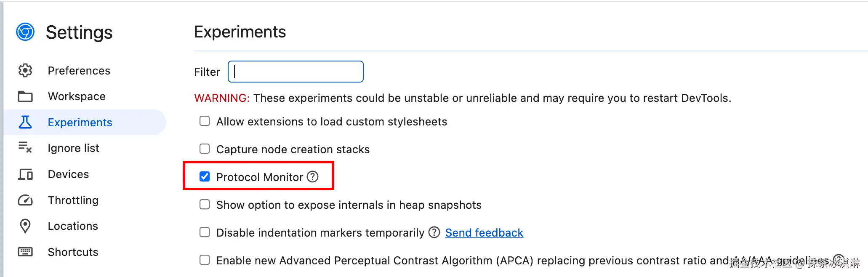This screenshot has height=277, width=868.
Task: Click the Protocol Monitor help icon
Action: click(313, 177)
